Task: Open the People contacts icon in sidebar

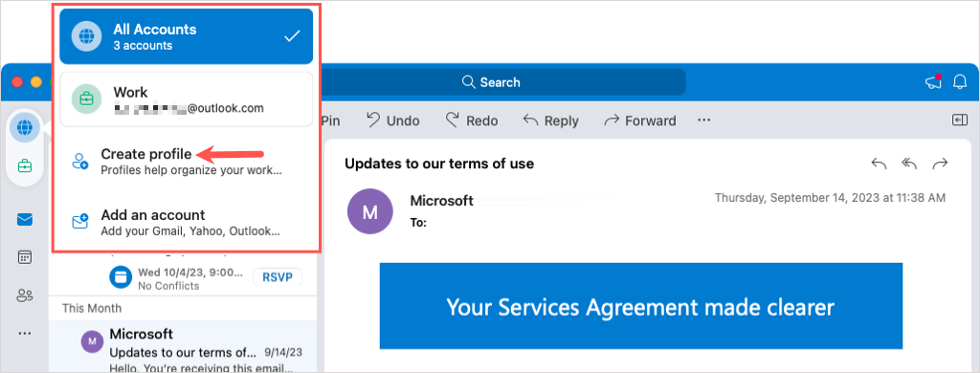Action: pos(25,295)
